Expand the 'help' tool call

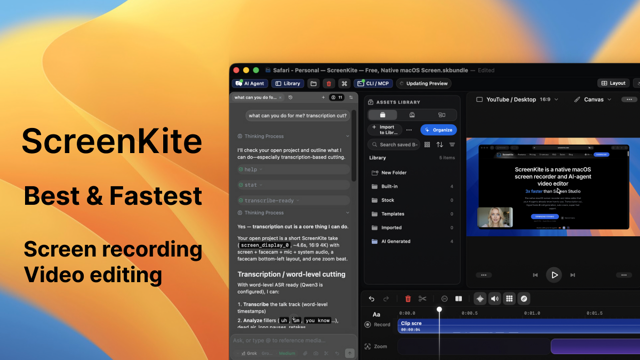[x=293, y=169]
